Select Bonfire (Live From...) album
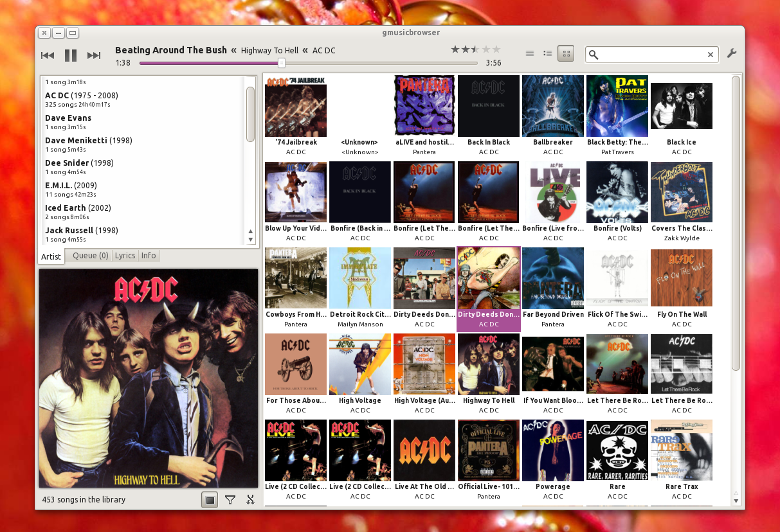 click(553, 202)
